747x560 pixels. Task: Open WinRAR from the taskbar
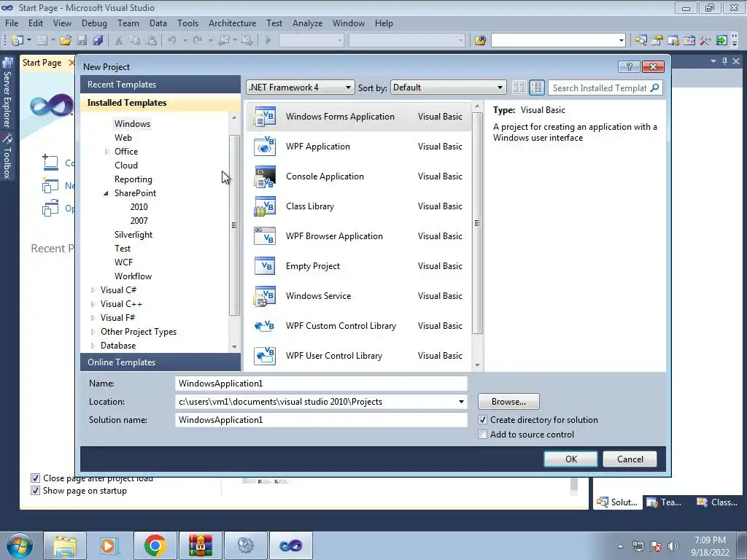pos(200,545)
